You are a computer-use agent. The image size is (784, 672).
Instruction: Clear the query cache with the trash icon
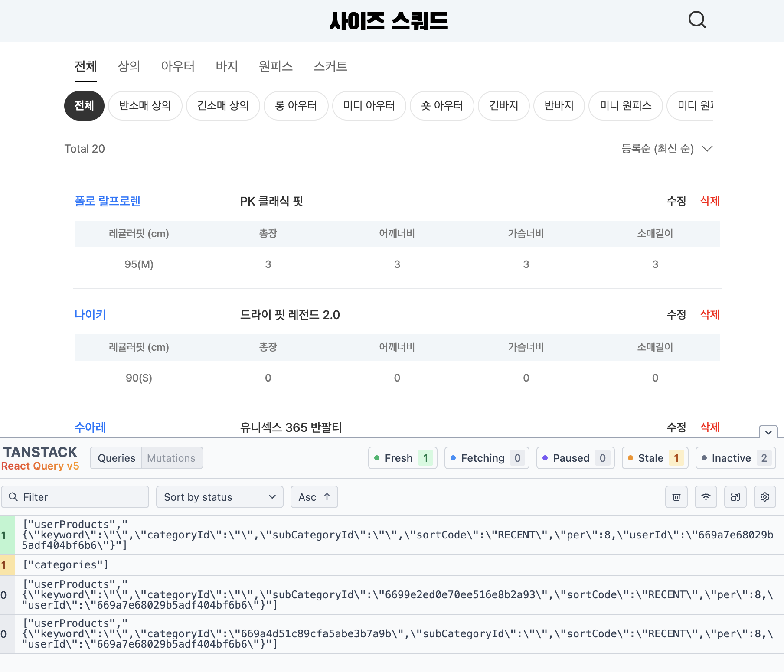676,497
